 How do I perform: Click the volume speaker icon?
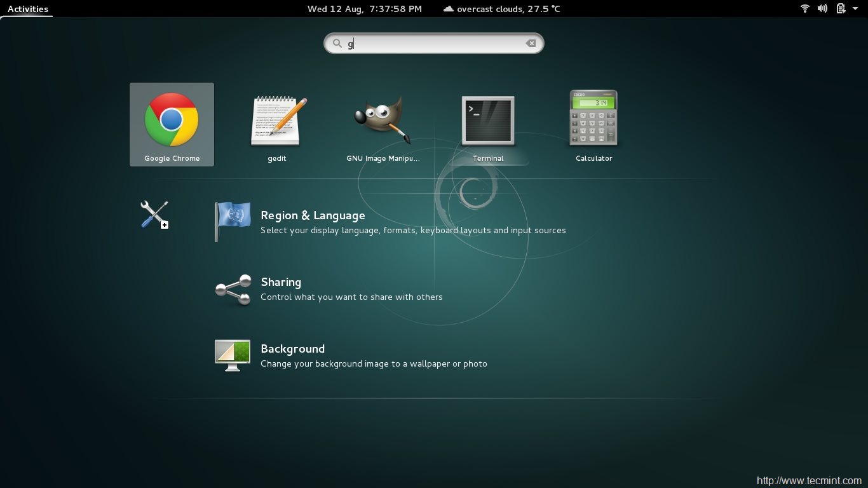point(822,8)
